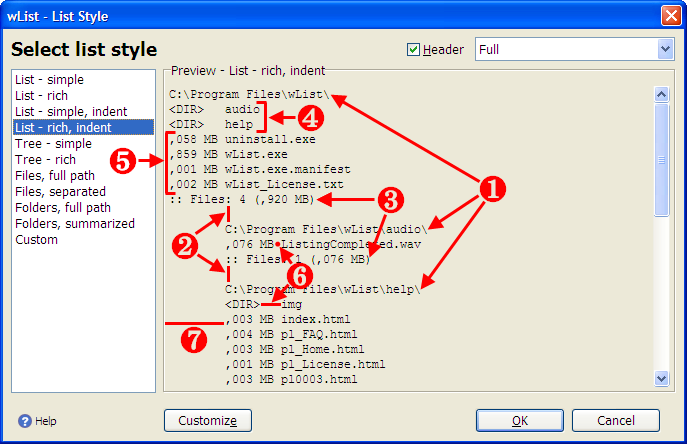The width and height of the screenshot is (687, 444).
Task: Click the blue Help question-mark icon
Action: pos(25,421)
